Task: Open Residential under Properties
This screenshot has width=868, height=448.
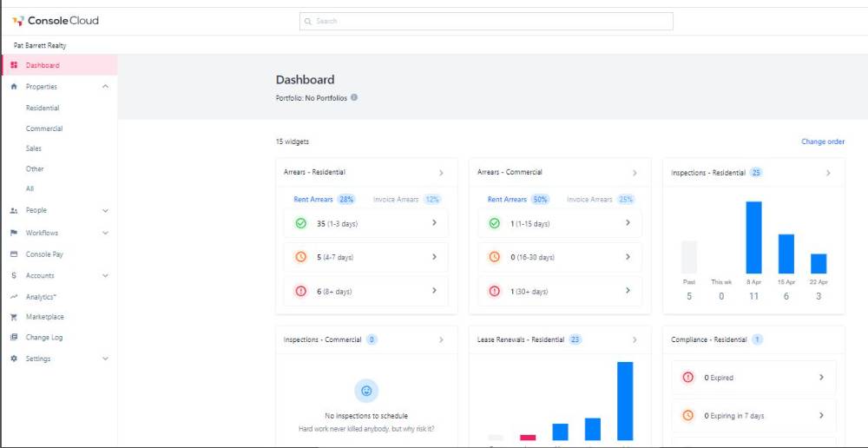Action: 43,109
